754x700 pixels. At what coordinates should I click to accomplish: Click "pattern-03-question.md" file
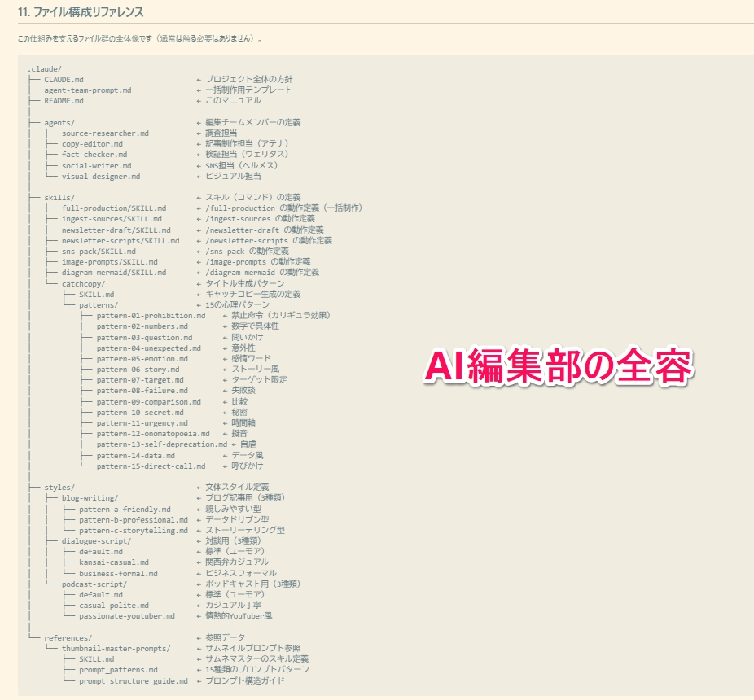144,338
